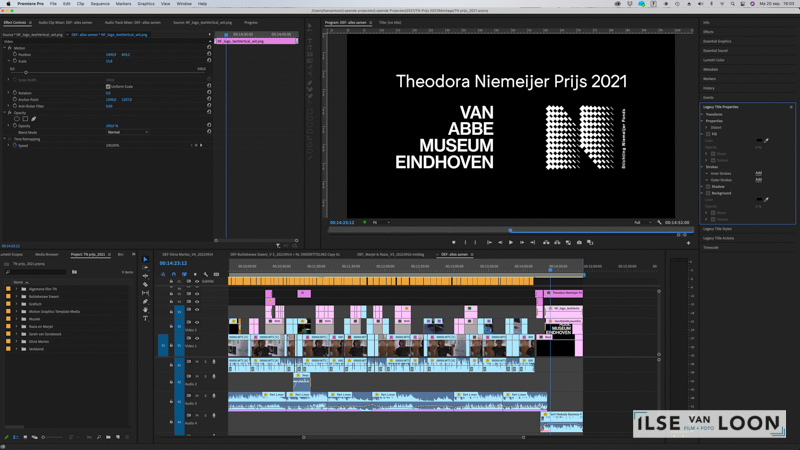Toggle Linked Selection in the timeline

tap(184, 274)
